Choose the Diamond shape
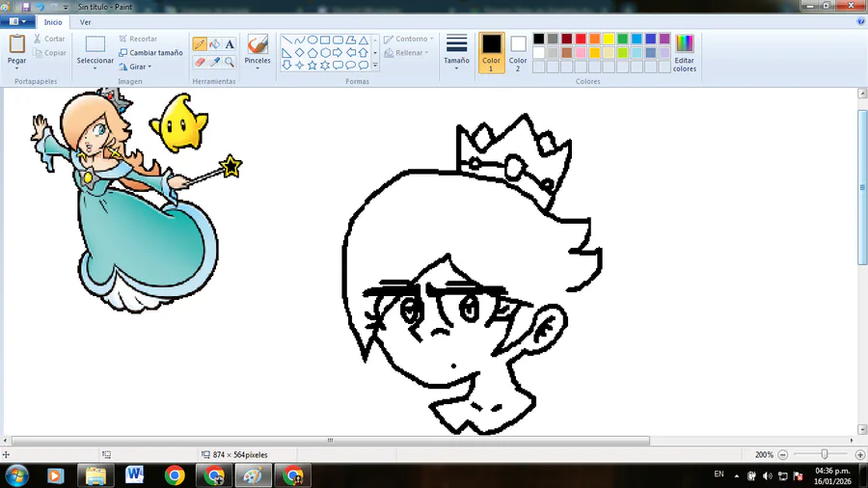Viewport: 868px width, 488px height. point(300,53)
